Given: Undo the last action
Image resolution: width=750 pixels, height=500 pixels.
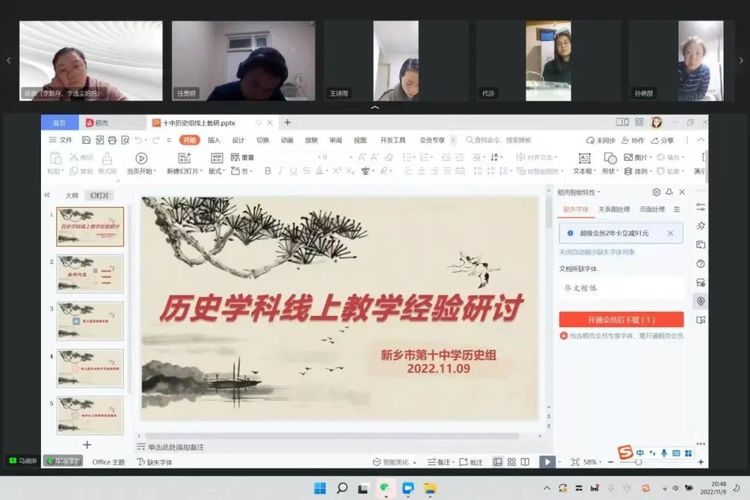Looking at the screenshot, I should (138, 140).
